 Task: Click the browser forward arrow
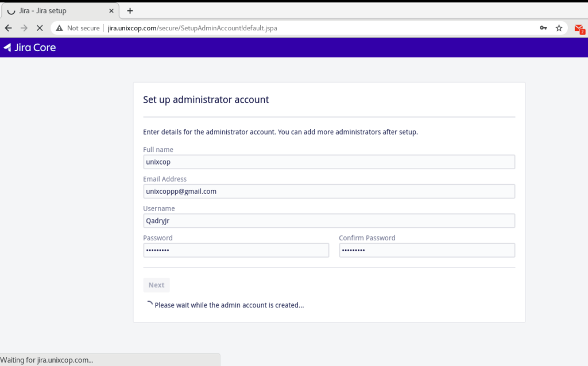point(24,28)
